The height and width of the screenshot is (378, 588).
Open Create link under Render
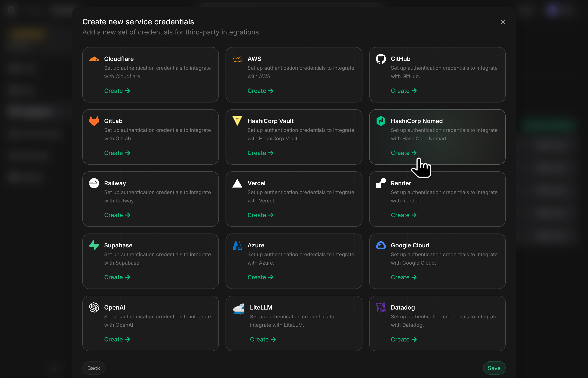(x=404, y=215)
